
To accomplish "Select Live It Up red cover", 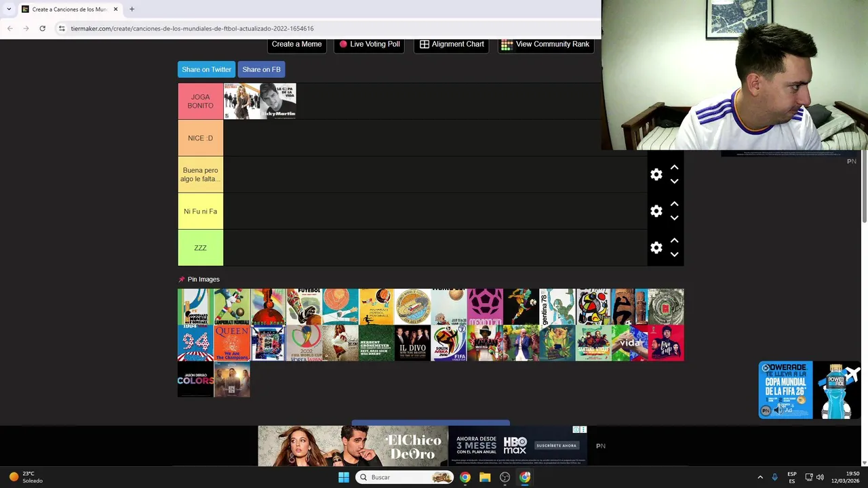I will pos(666,343).
